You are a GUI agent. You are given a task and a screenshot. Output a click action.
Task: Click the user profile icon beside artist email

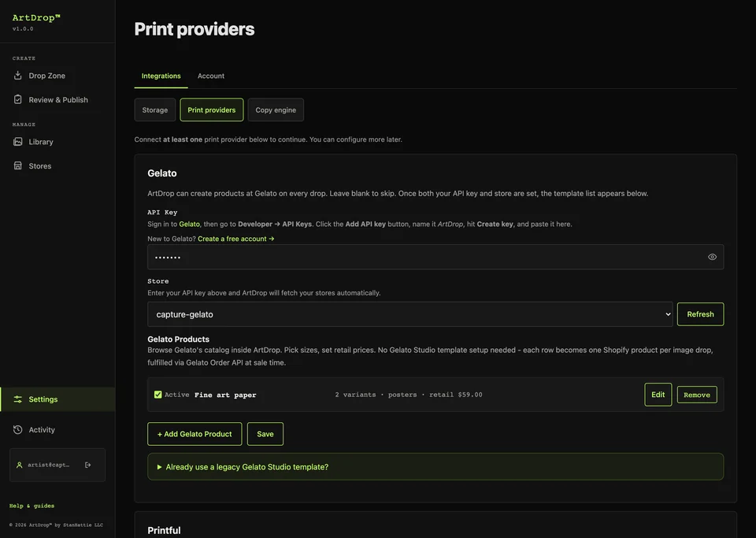click(19, 465)
